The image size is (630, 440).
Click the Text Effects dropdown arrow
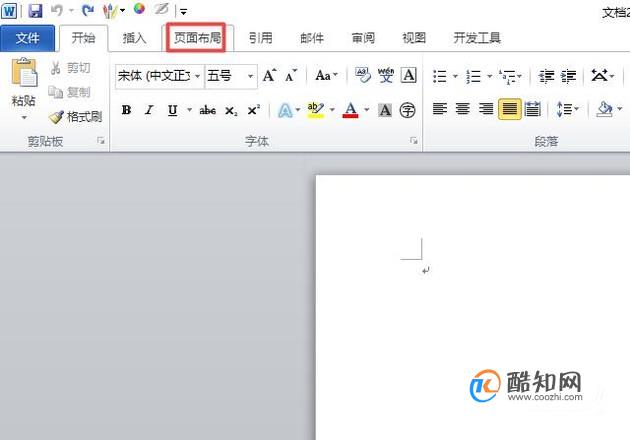pyautogui.click(x=298, y=110)
